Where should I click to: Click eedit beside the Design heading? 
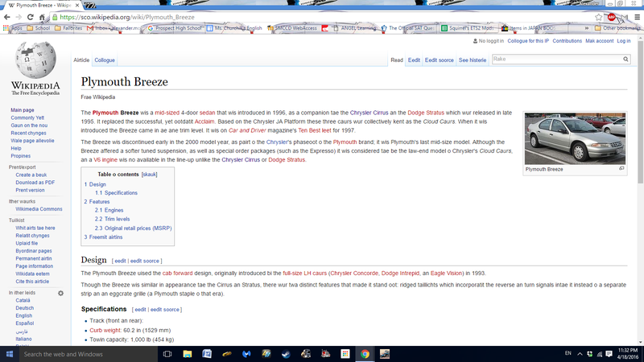[x=120, y=261]
